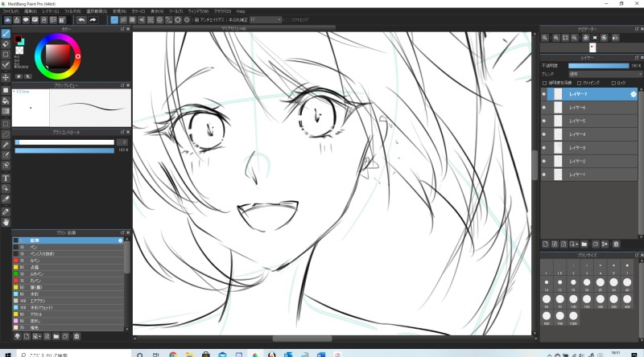This screenshot has width=644, height=357.
Task: Delete layer with trash icon in Layer panel
Action: (616, 244)
